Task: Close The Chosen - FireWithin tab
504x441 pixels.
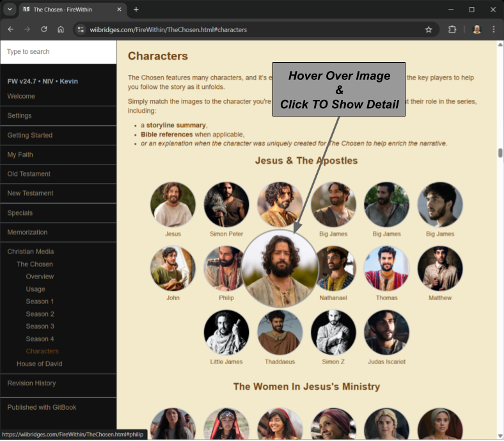Action: (x=119, y=10)
